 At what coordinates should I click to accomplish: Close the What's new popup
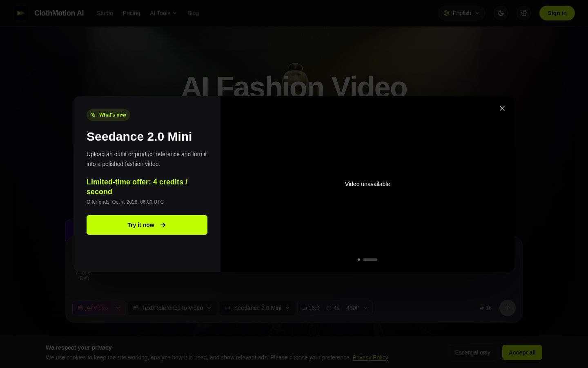[x=502, y=108]
